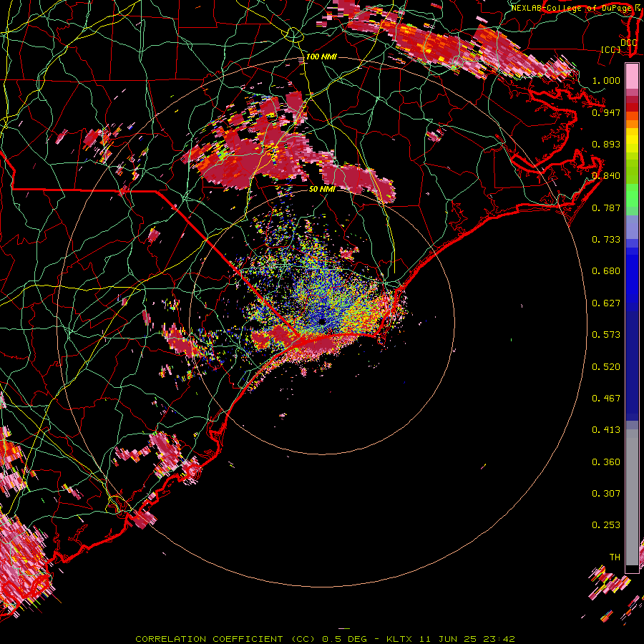This screenshot has width=644, height=644.
Task: Click the black radar site dot
Action: point(323,321)
